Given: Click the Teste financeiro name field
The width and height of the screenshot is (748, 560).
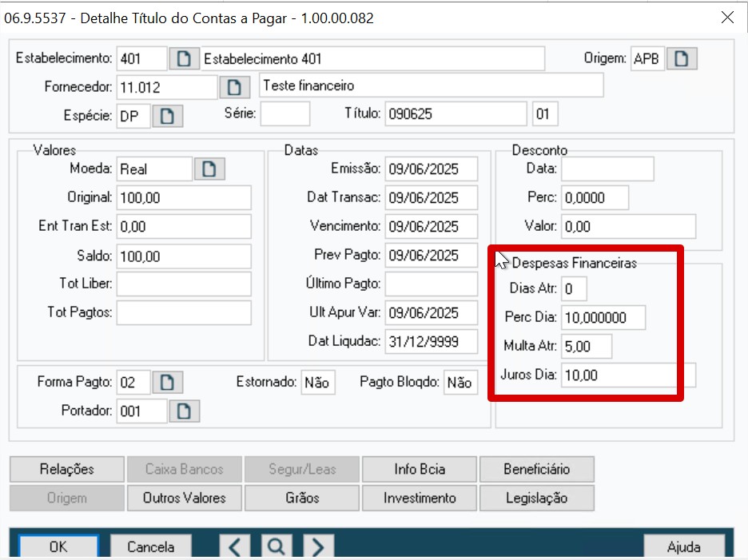Looking at the screenshot, I should click(x=432, y=85).
